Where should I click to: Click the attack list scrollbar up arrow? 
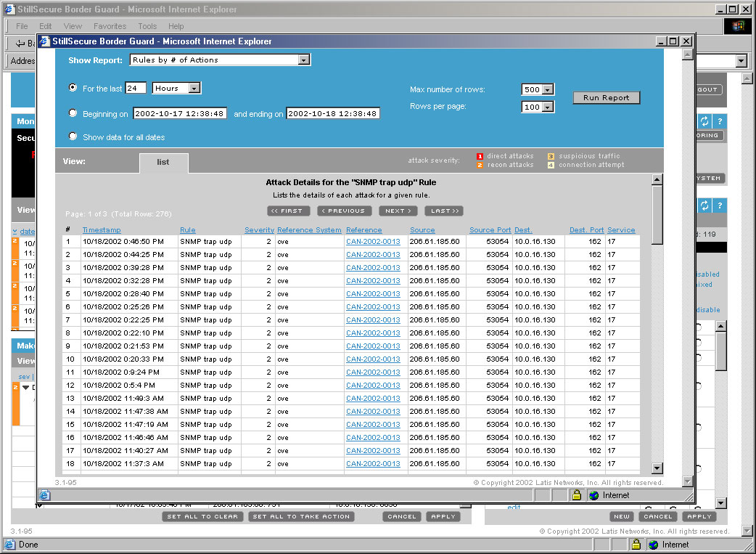click(657, 179)
